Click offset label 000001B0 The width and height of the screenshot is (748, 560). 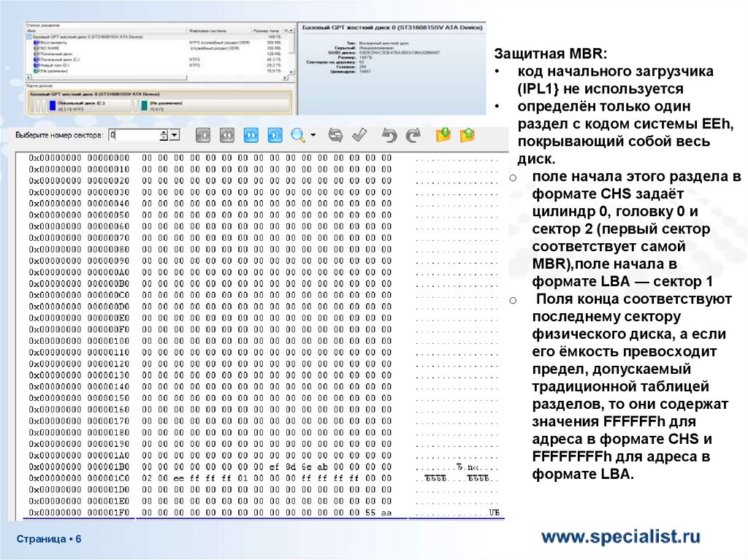pos(108,467)
